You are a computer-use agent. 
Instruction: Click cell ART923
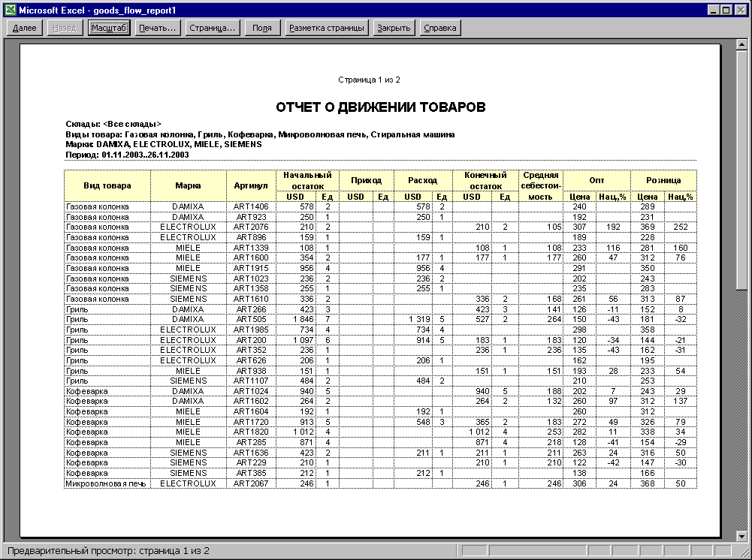click(x=251, y=217)
